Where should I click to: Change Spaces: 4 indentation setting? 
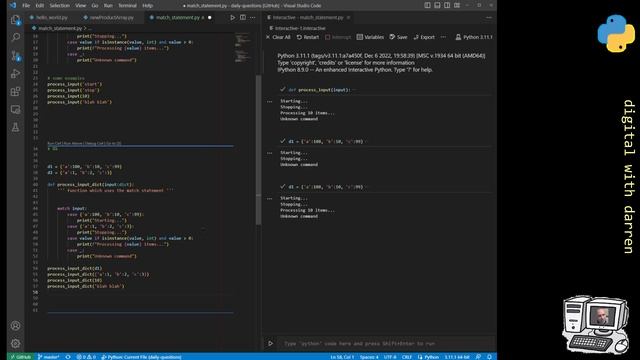click(369, 357)
